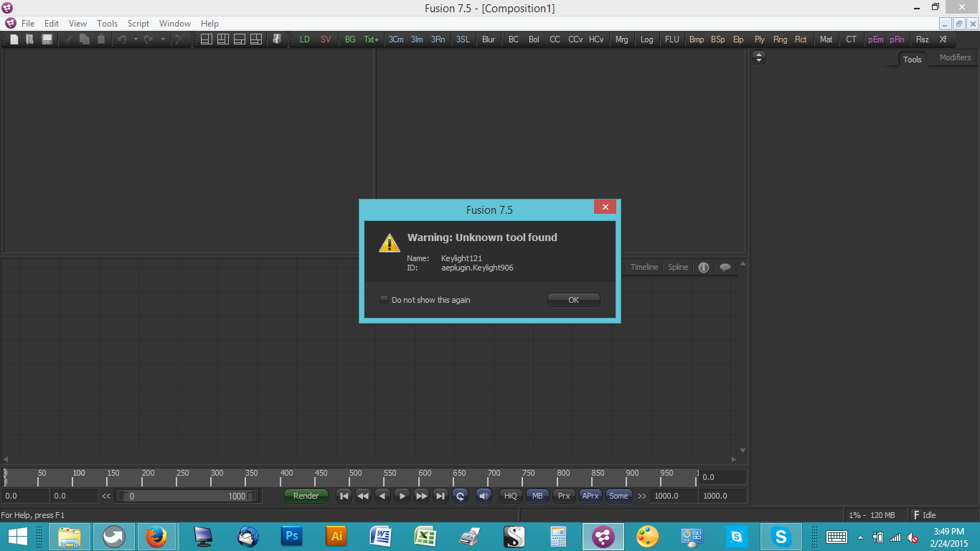
Task: Toggle the Some render option
Action: pyautogui.click(x=618, y=496)
